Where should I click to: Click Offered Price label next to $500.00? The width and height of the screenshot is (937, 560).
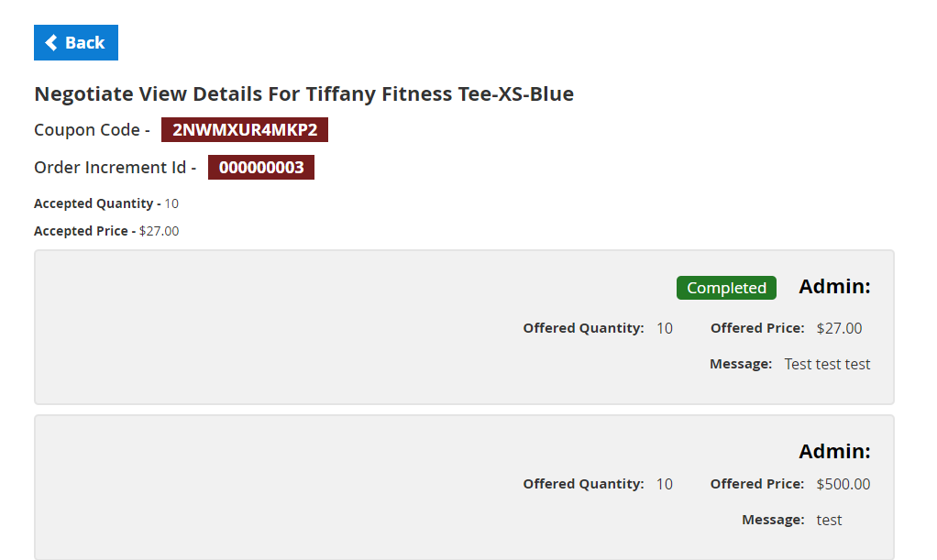click(757, 484)
